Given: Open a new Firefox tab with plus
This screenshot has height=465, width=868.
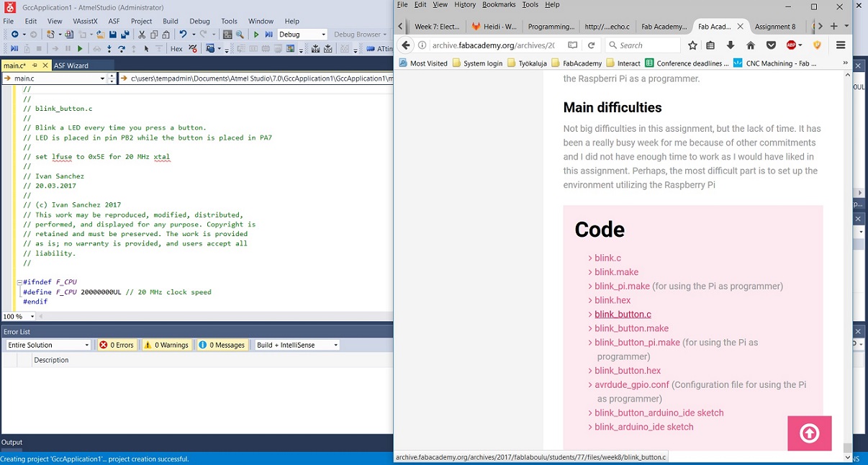Looking at the screenshot, I should tap(833, 26).
